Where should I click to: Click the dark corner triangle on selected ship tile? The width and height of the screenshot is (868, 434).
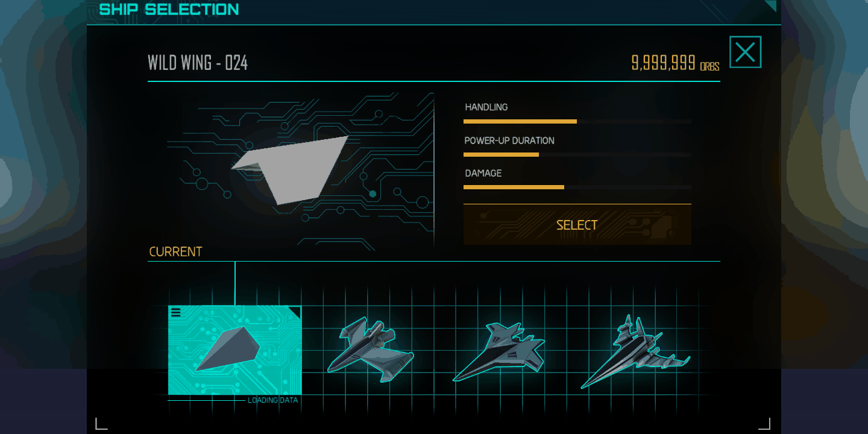click(x=295, y=312)
